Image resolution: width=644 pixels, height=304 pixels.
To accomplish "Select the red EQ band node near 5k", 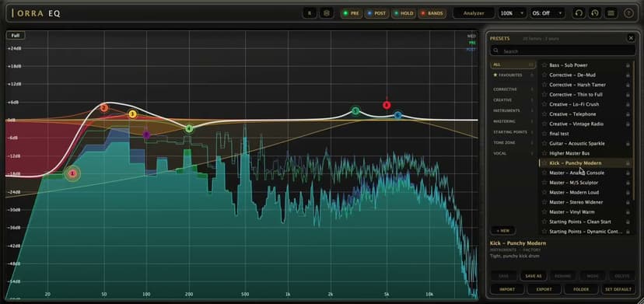I will coord(386,105).
